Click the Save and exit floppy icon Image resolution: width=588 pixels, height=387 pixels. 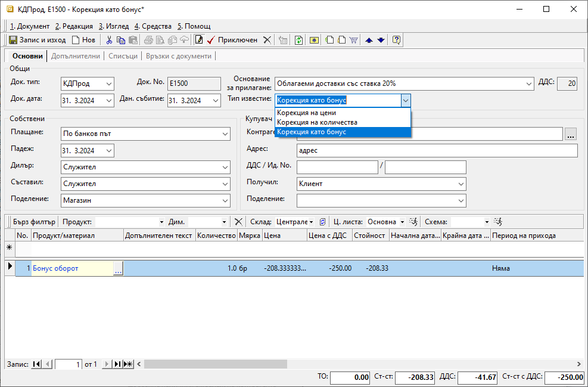point(13,40)
